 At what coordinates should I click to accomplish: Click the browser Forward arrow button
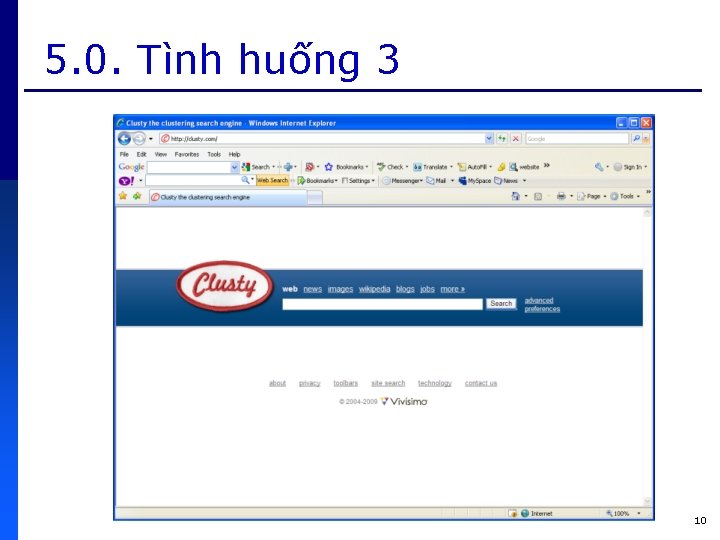[139, 138]
